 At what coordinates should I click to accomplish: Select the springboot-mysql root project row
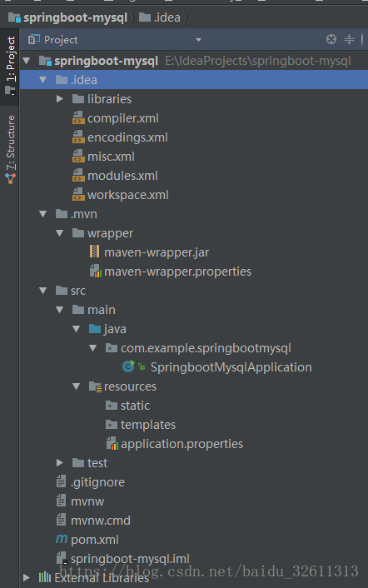tap(194, 60)
